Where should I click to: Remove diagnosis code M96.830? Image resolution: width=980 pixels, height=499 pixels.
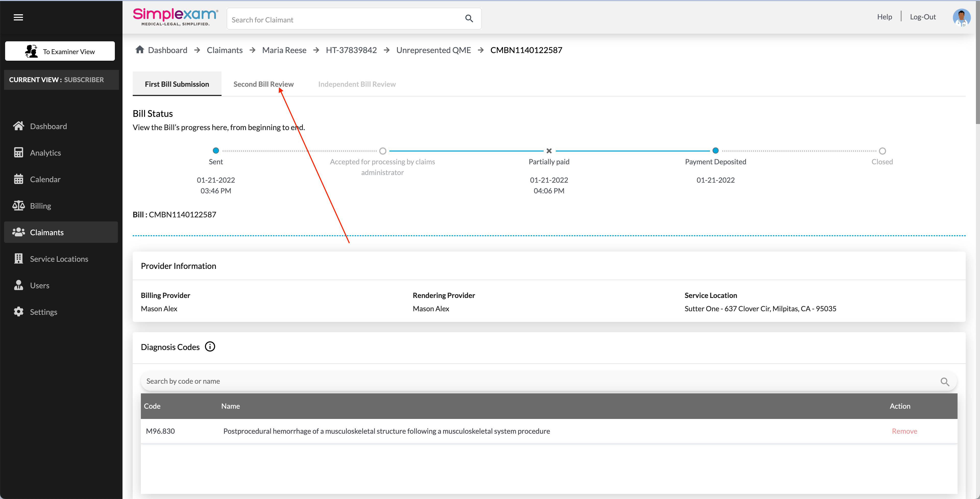(904, 431)
